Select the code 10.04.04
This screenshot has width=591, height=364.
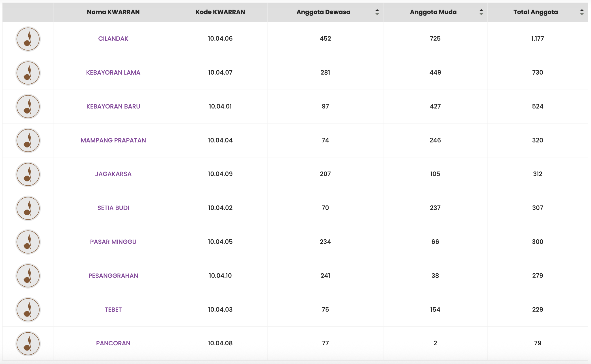(x=220, y=140)
